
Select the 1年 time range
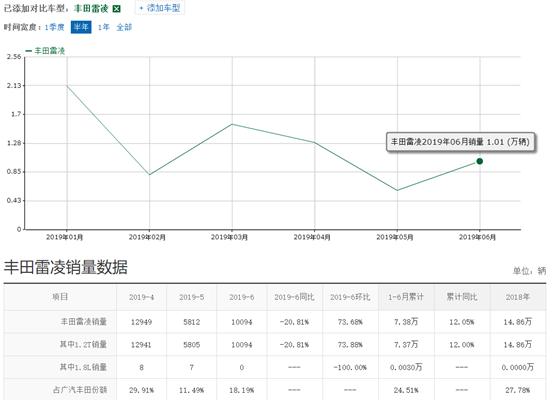click(x=104, y=27)
